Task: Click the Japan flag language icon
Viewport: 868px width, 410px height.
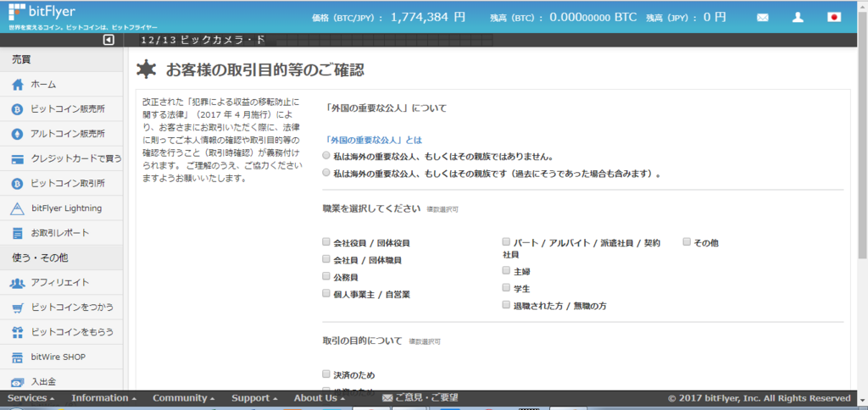Action: click(x=834, y=17)
